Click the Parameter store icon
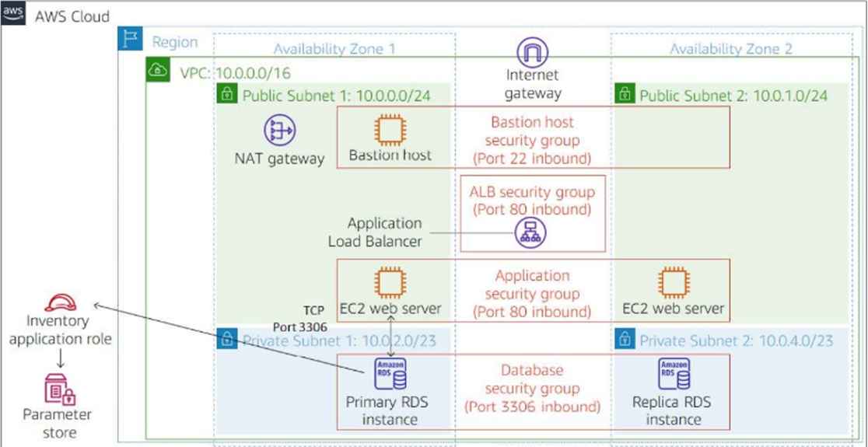Screen dimensions: 868x447 (60, 389)
